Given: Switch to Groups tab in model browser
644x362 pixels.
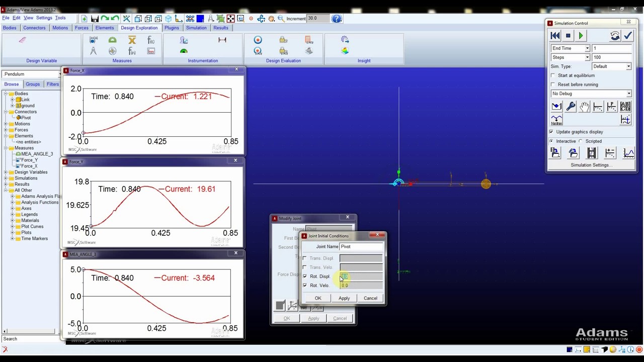Looking at the screenshot, I should click(33, 84).
